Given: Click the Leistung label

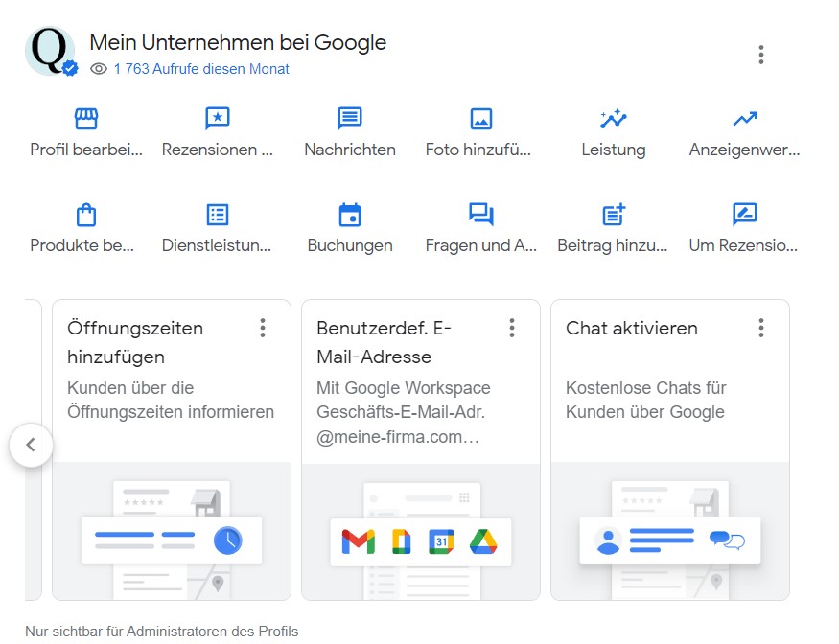Looking at the screenshot, I should (614, 149).
